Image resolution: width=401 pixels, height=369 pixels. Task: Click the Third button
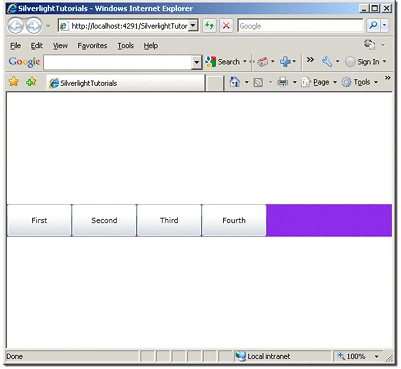tap(169, 220)
